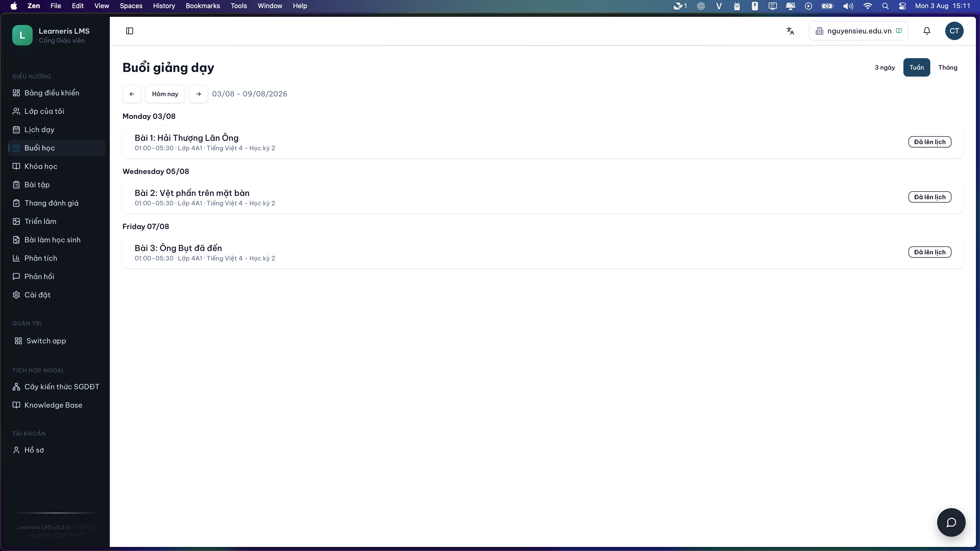Open Thang đánh giá rubrics
980x551 pixels.
(57, 203)
